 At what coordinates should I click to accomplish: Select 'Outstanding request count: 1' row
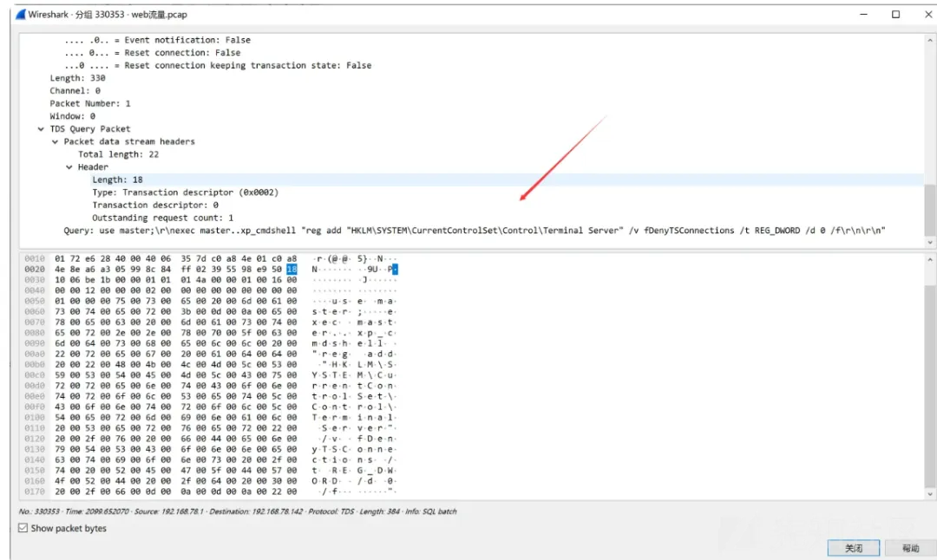click(x=472, y=218)
